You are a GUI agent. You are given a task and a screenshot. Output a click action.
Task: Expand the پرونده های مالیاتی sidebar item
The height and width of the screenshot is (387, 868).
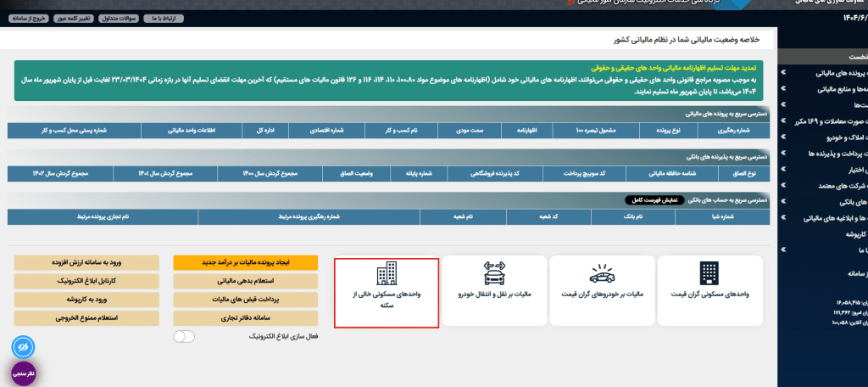pos(826,74)
